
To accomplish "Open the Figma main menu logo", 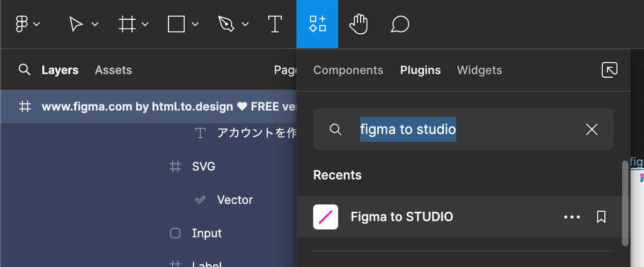I will (23, 24).
